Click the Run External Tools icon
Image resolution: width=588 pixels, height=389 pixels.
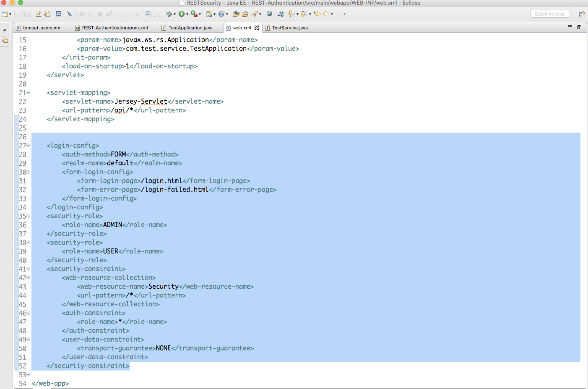tap(194, 14)
